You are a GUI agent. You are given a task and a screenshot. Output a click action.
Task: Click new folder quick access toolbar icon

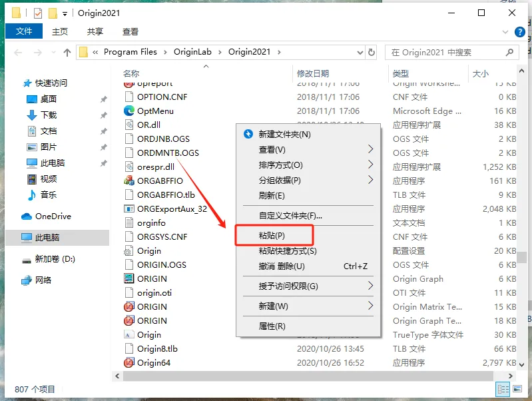pyautogui.click(x=53, y=13)
